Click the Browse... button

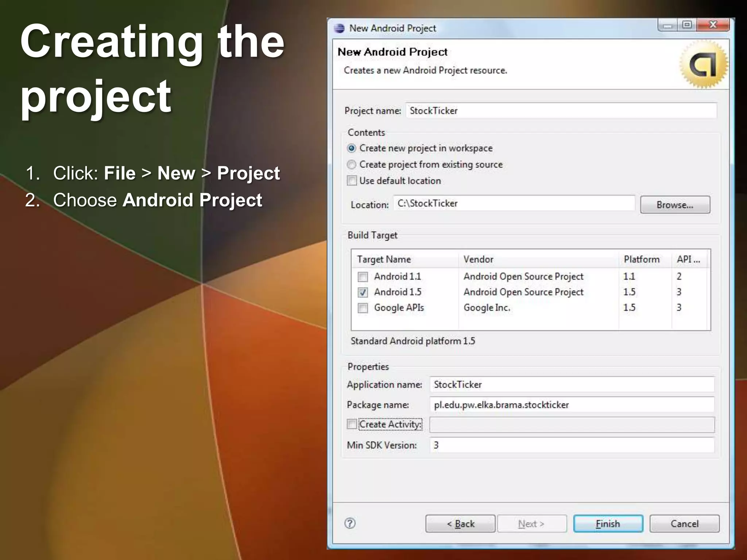click(675, 205)
